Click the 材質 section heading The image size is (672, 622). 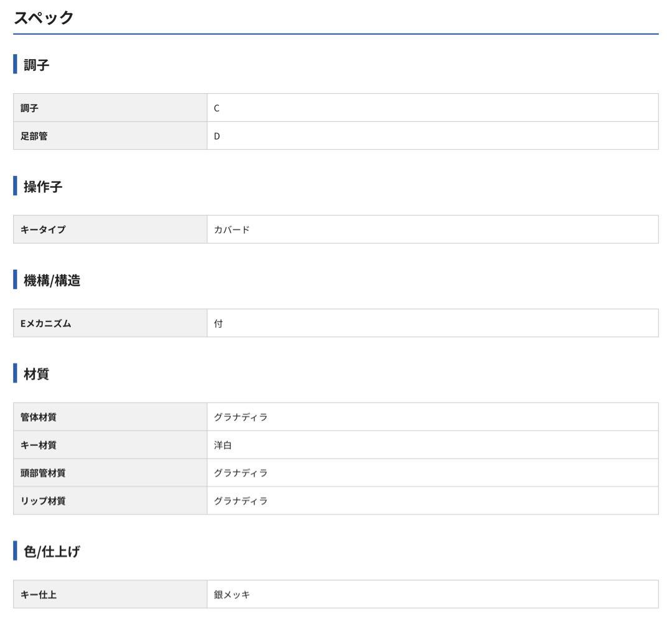tap(36, 374)
